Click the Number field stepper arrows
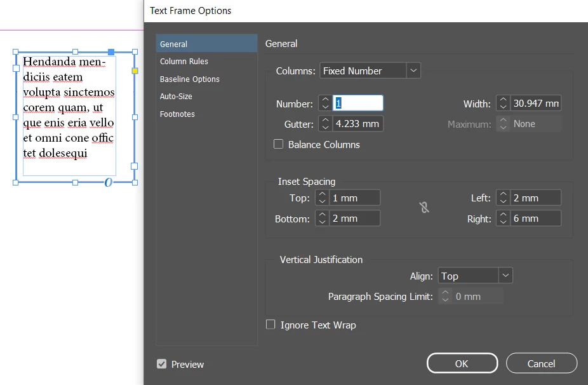The image size is (588, 385). point(325,103)
